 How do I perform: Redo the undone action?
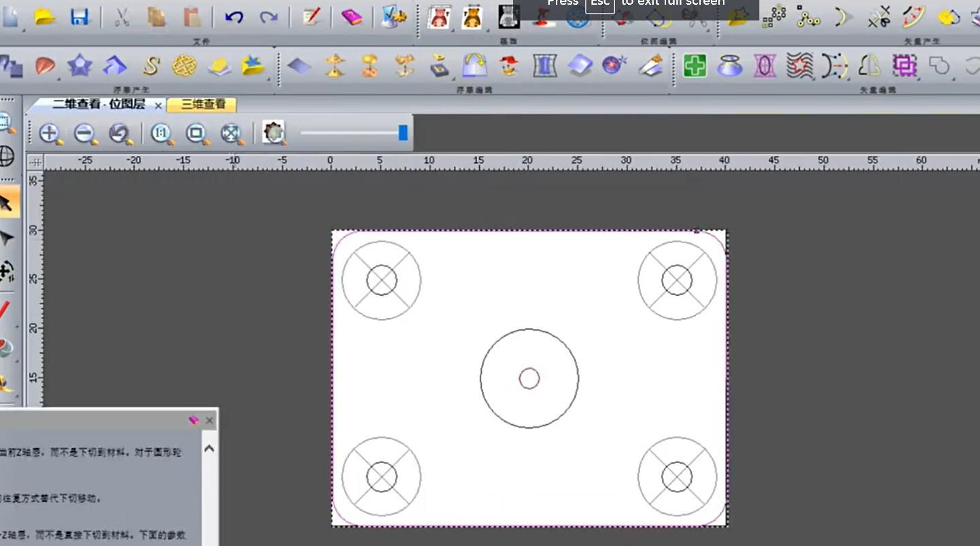(268, 18)
